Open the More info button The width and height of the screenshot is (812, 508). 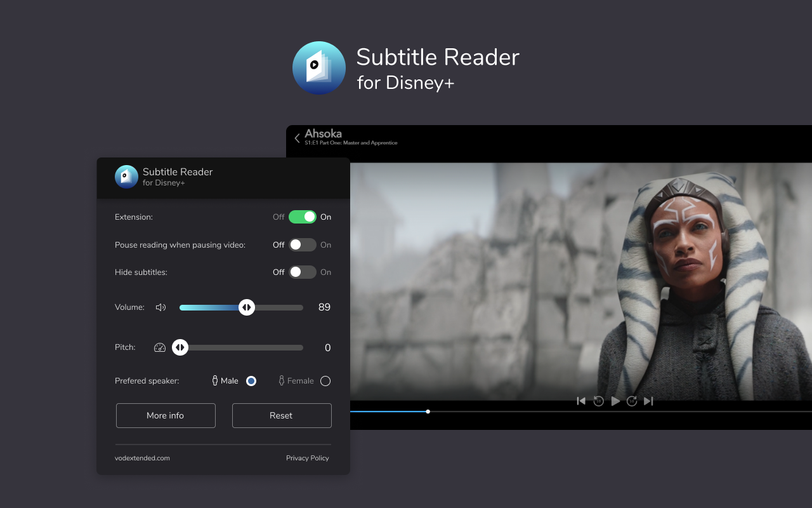[x=166, y=415]
